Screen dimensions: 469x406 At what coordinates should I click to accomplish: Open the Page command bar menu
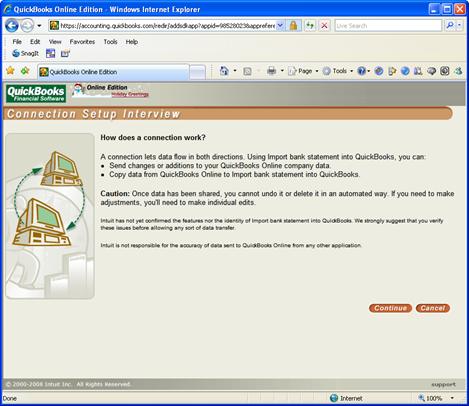click(x=303, y=71)
